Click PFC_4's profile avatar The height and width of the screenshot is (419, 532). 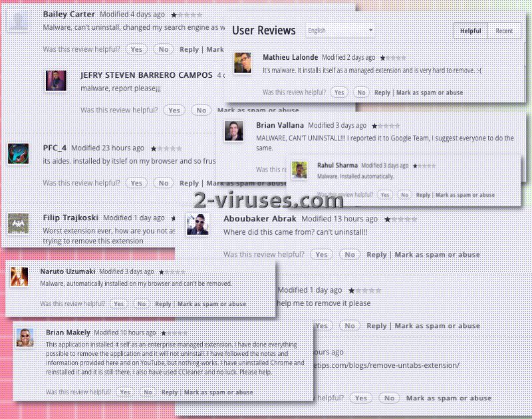(x=18, y=154)
